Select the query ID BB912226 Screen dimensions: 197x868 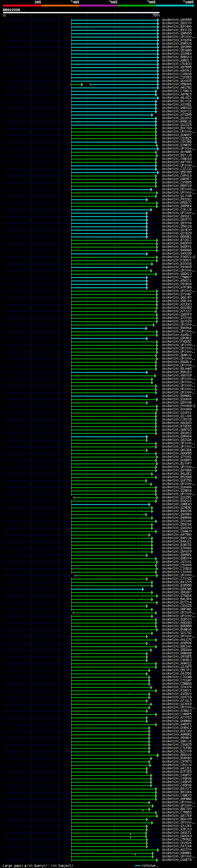tap(11, 10)
